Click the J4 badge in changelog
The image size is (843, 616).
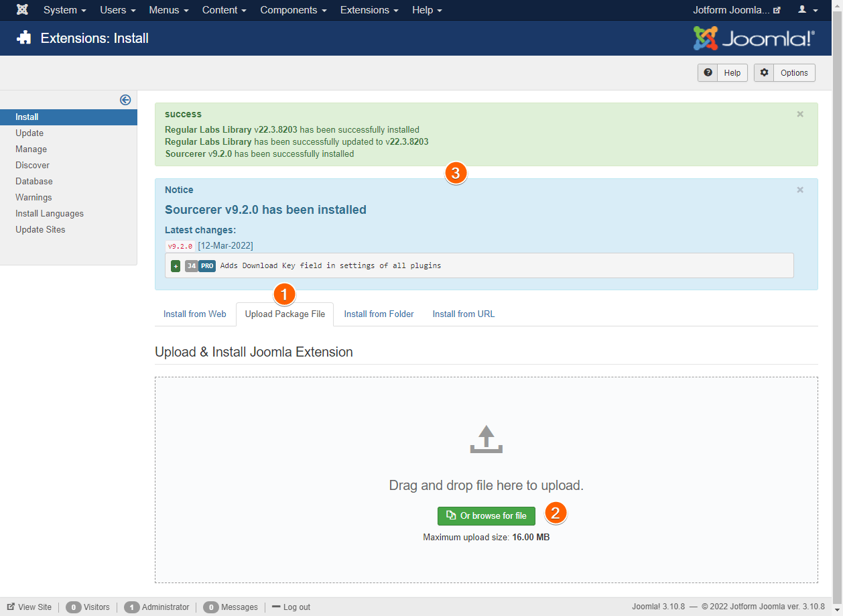coord(192,266)
